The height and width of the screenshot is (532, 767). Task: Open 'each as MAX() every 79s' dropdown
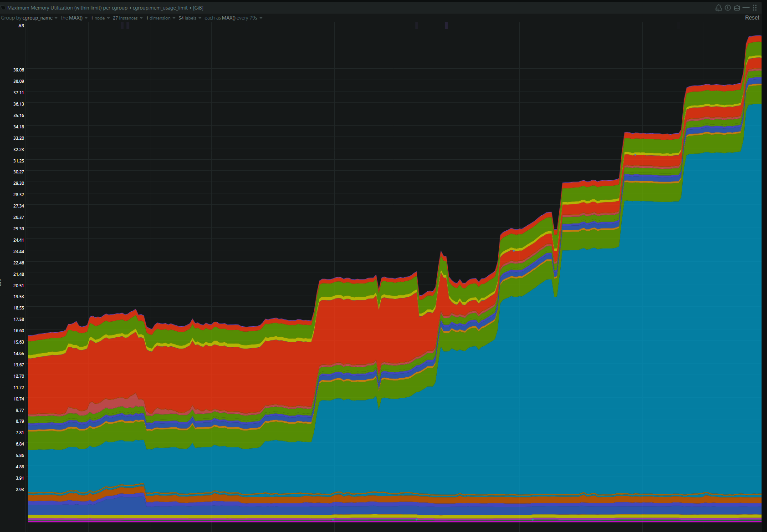coord(233,18)
